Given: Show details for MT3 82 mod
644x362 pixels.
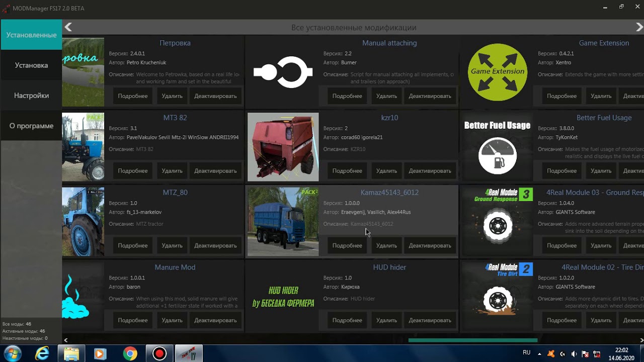Looking at the screenshot, I should 133,171.
